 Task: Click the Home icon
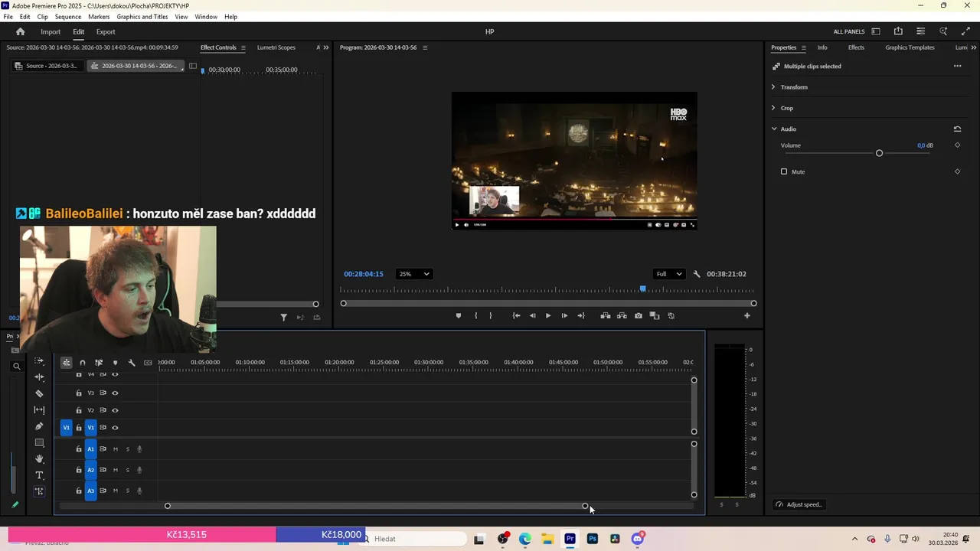[x=21, y=31]
